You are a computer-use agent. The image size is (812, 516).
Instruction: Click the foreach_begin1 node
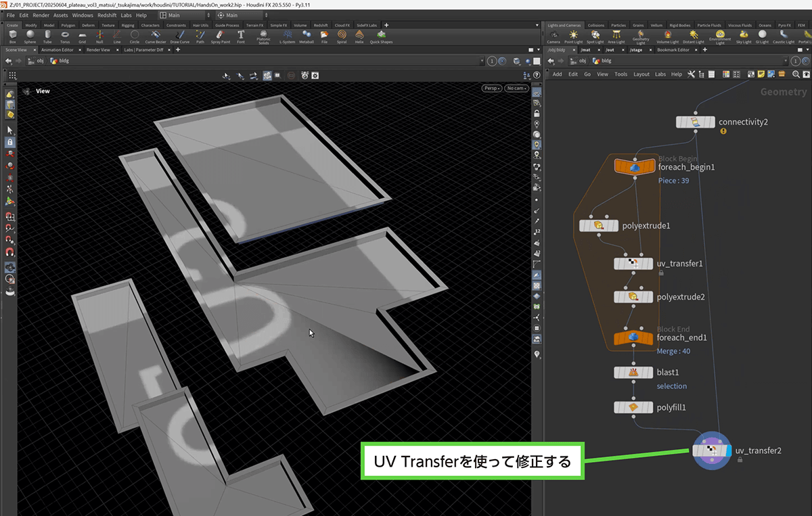(635, 167)
